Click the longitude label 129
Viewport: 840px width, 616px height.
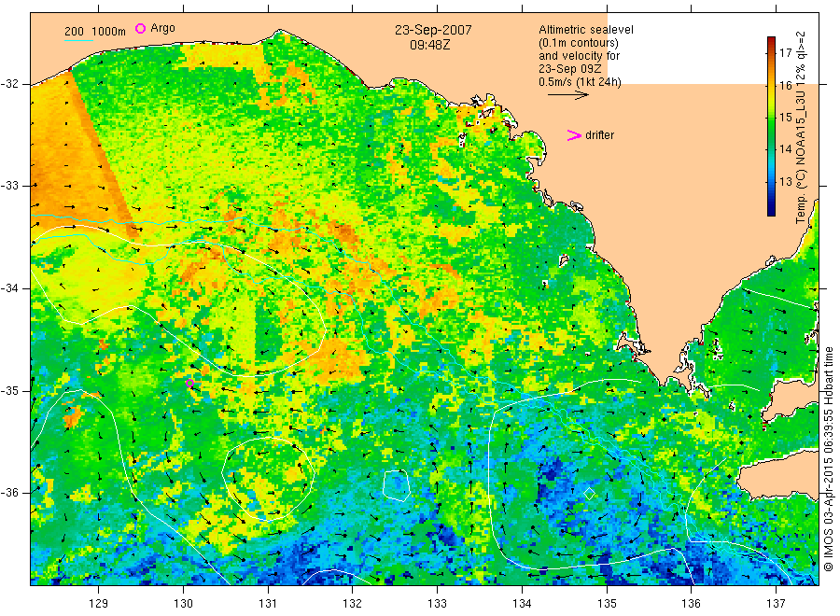(99, 604)
